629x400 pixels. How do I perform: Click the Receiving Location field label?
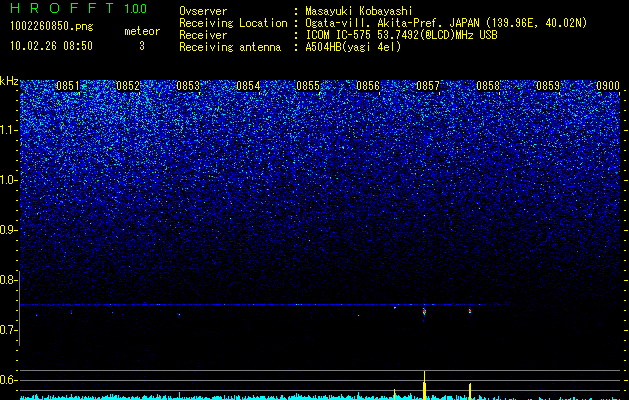(x=233, y=23)
